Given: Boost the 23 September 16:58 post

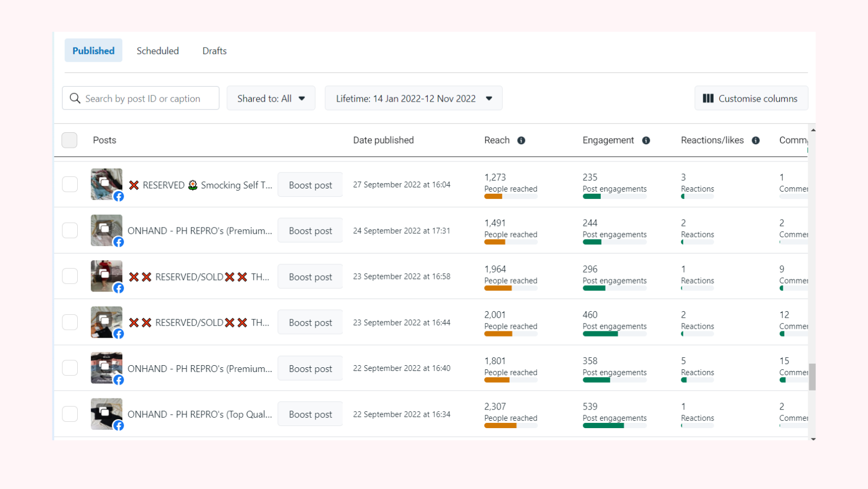Looking at the screenshot, I should tap(310, 277).
